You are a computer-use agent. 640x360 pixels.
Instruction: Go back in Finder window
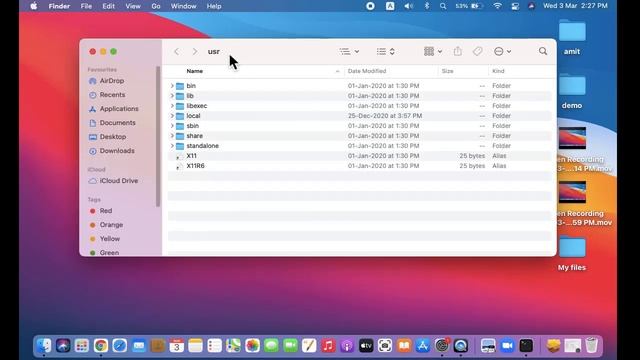[x=176, y=51]
